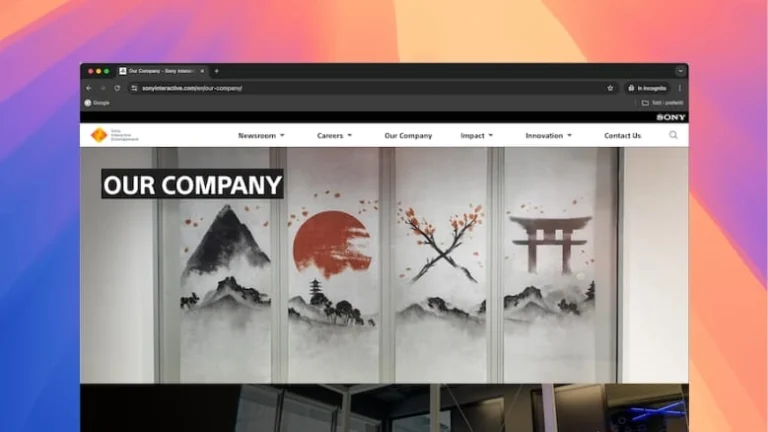The width and height of the screenshot is (768, 432).
Task: Open site information icon in address bar
Action: coord(134,88)
